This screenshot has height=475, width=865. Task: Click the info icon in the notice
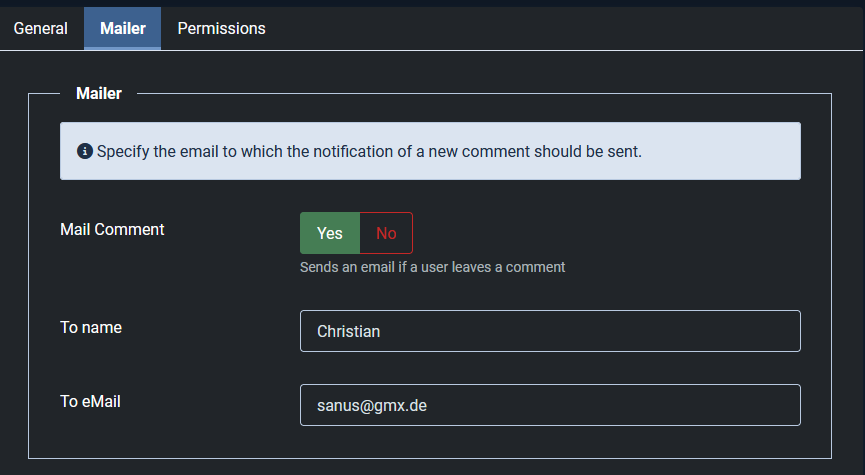click(85, 152)
